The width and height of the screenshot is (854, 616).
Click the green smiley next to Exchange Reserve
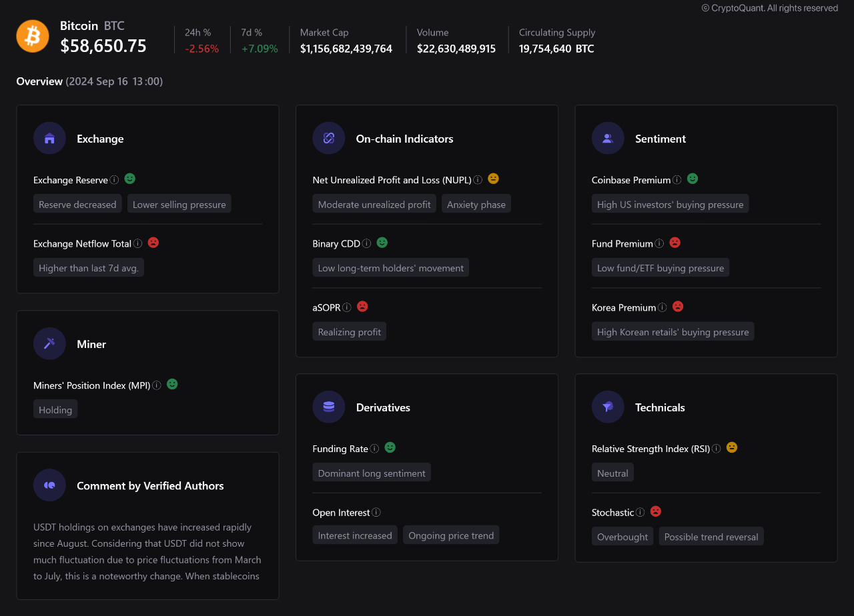[x=130, y=179]
